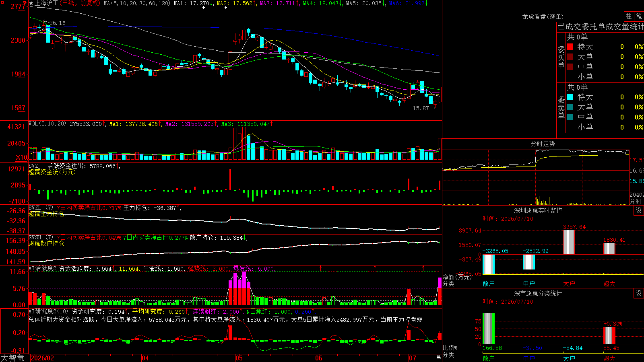Viewport: 644px width, 362px height.
Task: Open the MA(5,10,20,30,60,120) indicator parameters
Action: tap(137, 3)
